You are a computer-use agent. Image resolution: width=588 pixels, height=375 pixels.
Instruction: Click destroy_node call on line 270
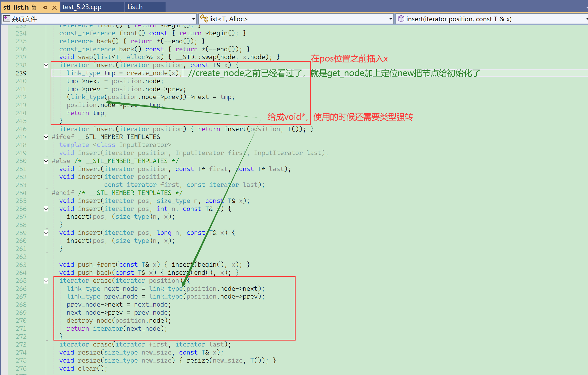(x=89, y=321)
